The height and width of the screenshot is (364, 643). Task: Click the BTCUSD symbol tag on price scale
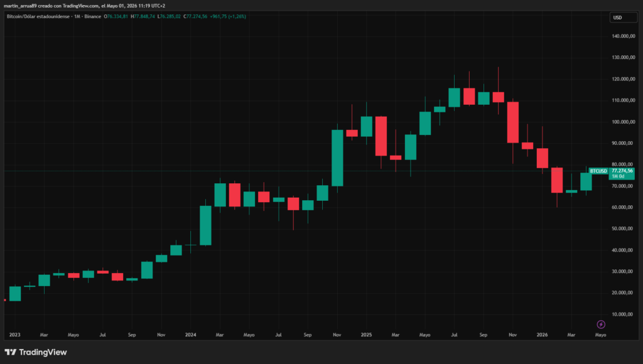pyautogui.click(x=598, y=171)
